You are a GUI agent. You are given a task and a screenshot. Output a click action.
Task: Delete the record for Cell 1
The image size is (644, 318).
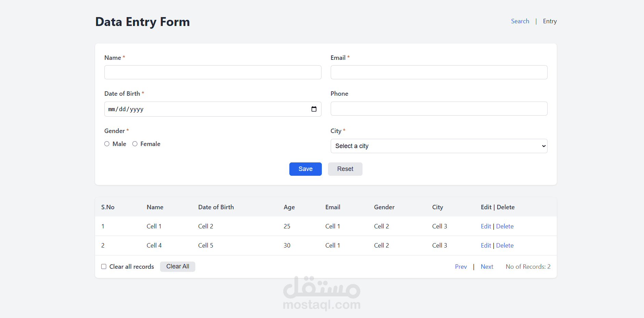click(505, 226)
